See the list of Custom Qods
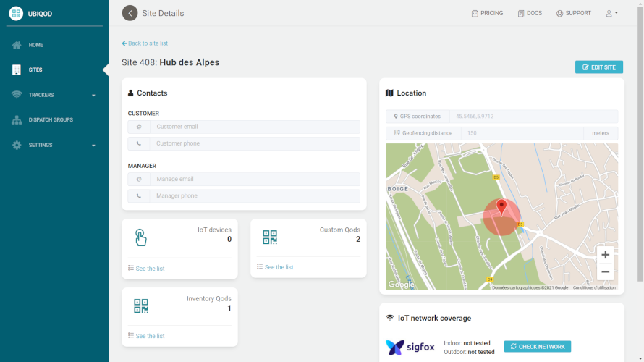 tap(279, 267)
